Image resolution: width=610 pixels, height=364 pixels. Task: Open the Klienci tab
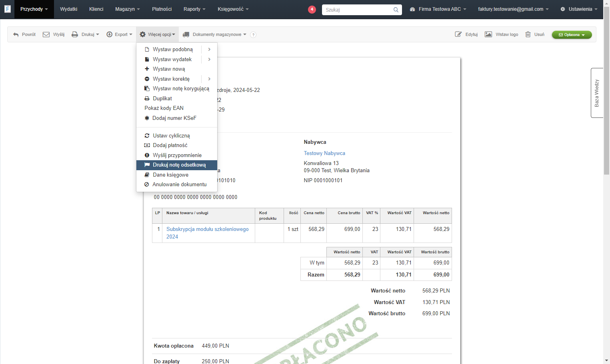(x=96, y=9)
